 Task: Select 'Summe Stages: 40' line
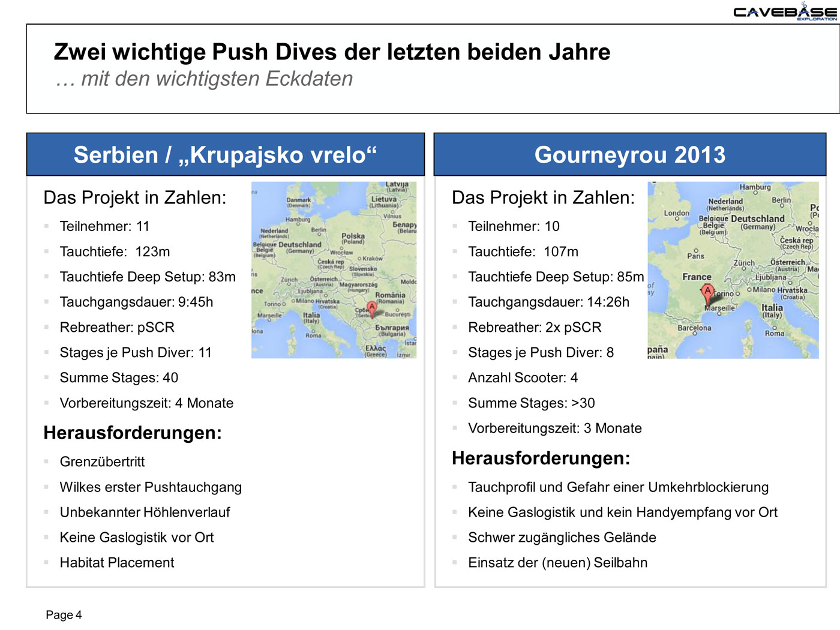(x=119, y=377)
